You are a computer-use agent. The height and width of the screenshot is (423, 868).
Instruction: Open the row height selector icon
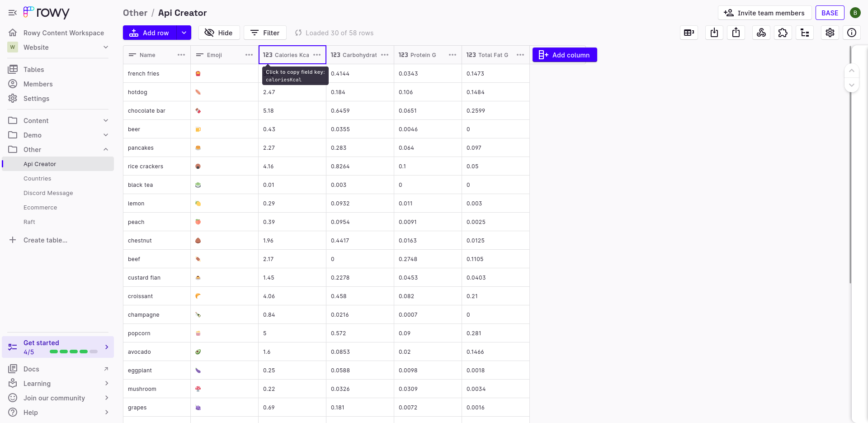689,33
